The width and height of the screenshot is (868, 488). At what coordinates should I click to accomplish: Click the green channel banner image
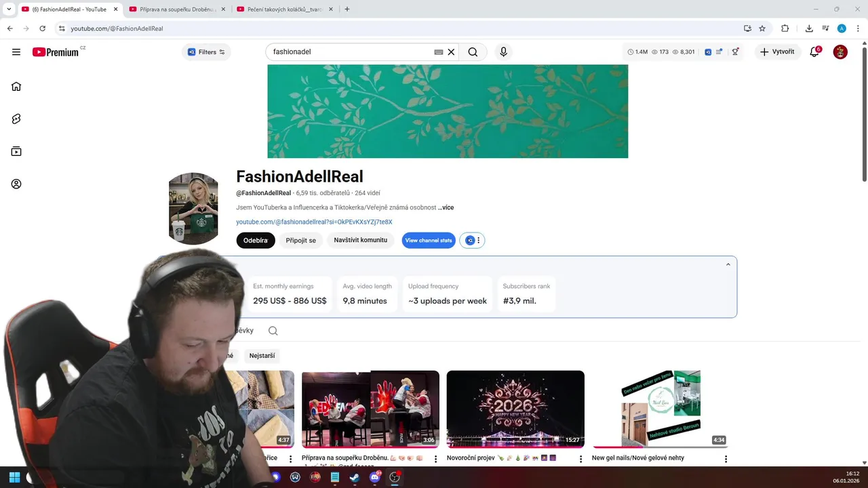click(x=448, y=111)
